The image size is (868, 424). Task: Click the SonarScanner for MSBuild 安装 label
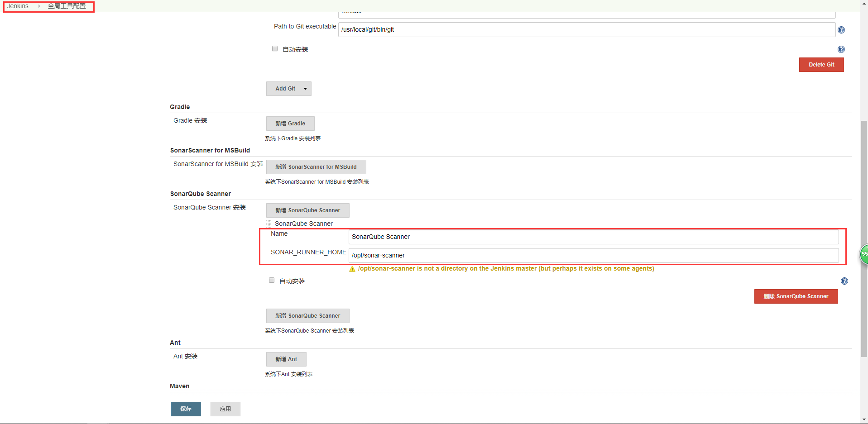[x=218, y=164]
